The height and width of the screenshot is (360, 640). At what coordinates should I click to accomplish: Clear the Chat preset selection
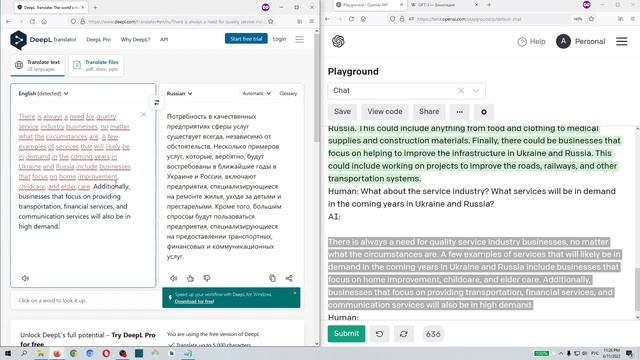click(x=461, y=91)
